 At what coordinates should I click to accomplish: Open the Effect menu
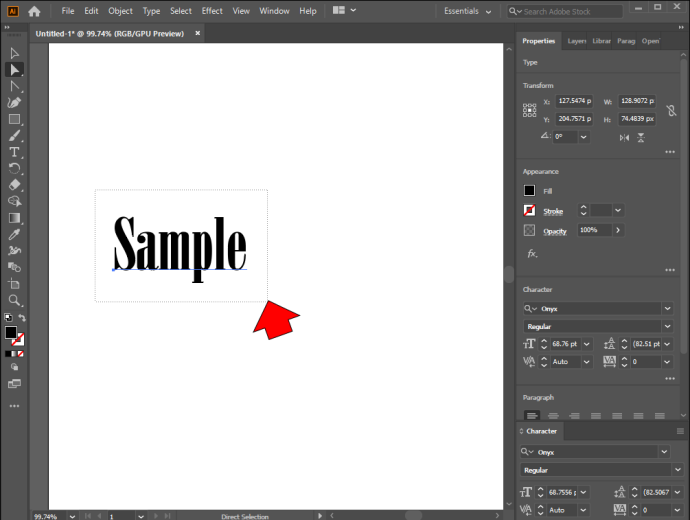tap(212, 11)
